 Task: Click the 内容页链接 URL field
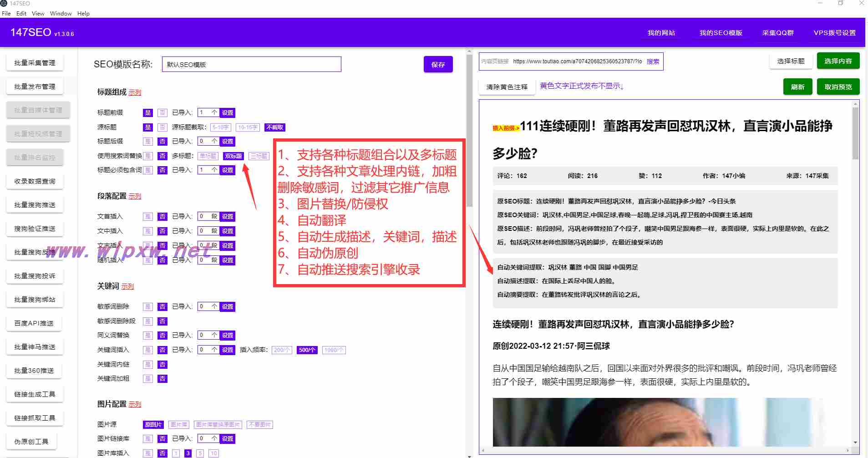coord(577,61)
